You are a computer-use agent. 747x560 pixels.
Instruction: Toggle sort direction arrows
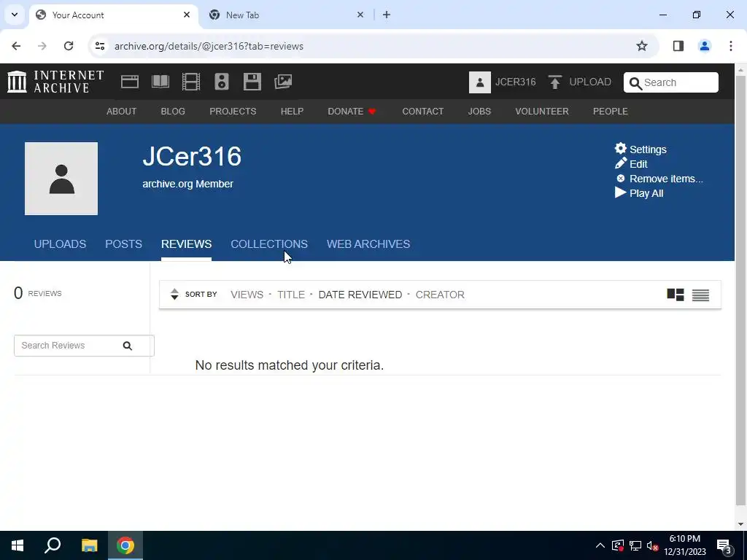coord(174,295)
